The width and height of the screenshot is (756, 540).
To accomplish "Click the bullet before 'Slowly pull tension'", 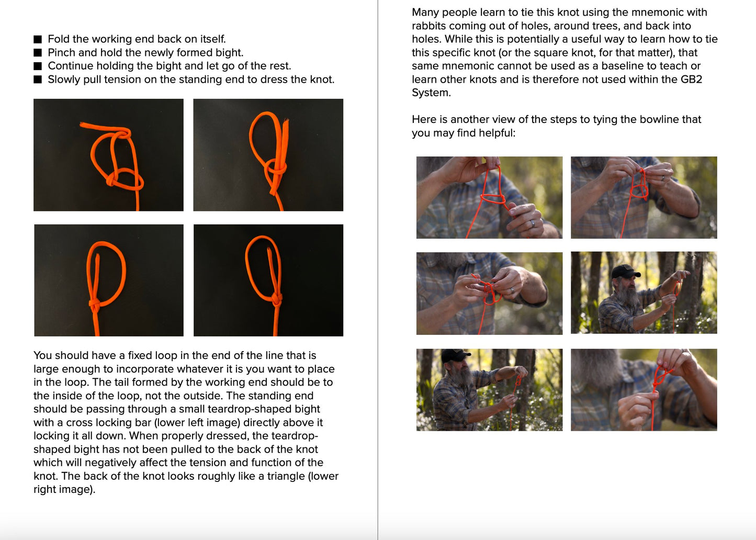I will tap(38, 80).
